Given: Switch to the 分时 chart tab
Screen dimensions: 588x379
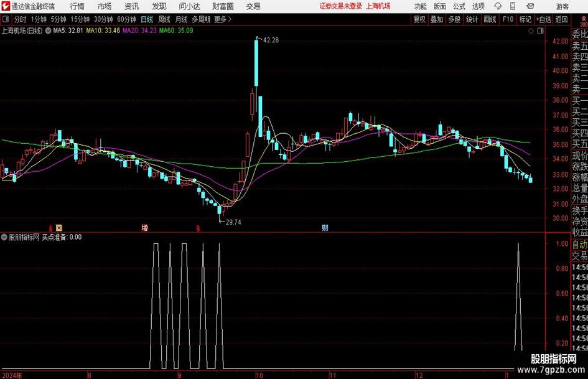Looking at the screenshot, I should point(21,19).
